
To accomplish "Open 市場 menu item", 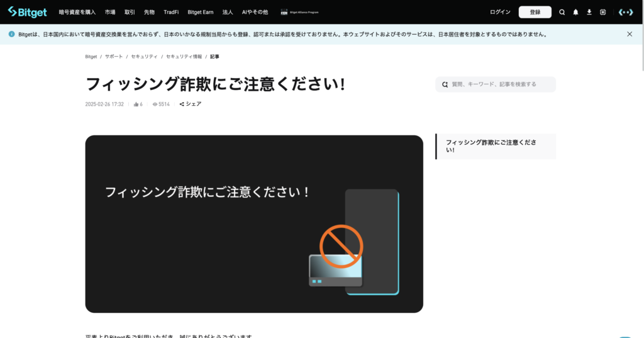I will (x=110, y=13).
